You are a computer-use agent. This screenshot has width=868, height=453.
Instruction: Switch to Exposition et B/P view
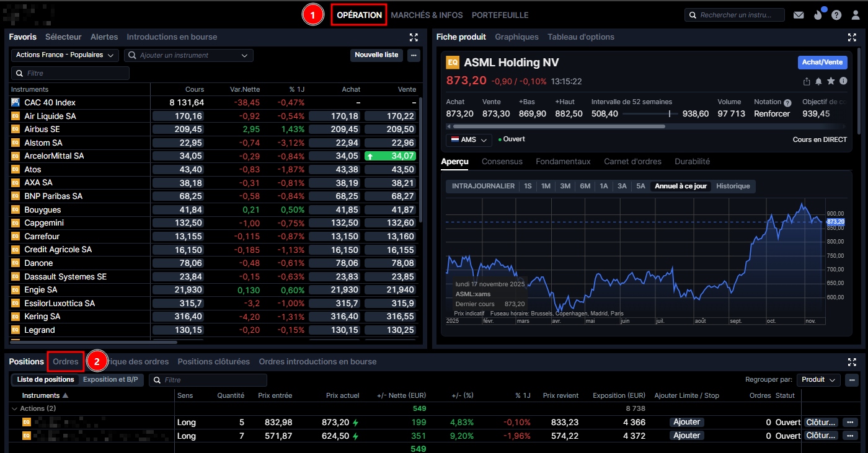110,379
